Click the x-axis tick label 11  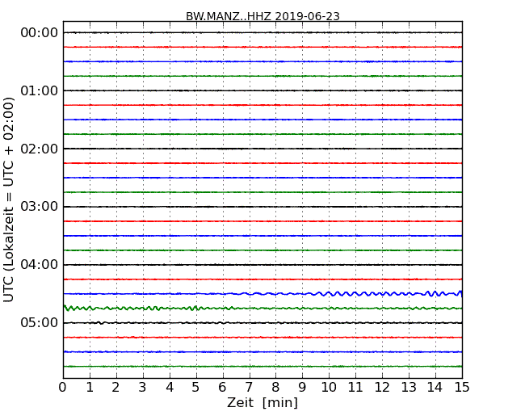(x=355, y=388)
